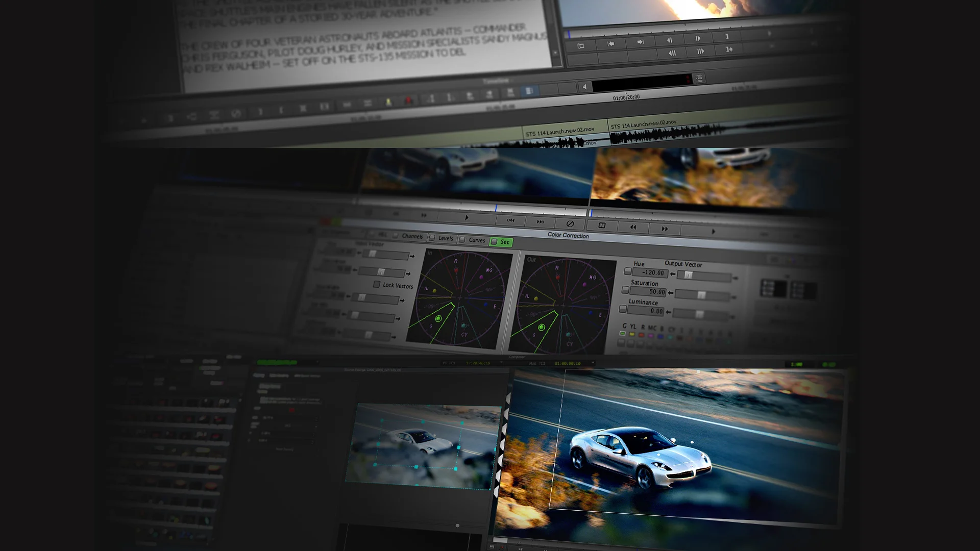Screen dimensions: 980x551
Task: Click the dual split icon under the monitors
Action: pos(602,226)
